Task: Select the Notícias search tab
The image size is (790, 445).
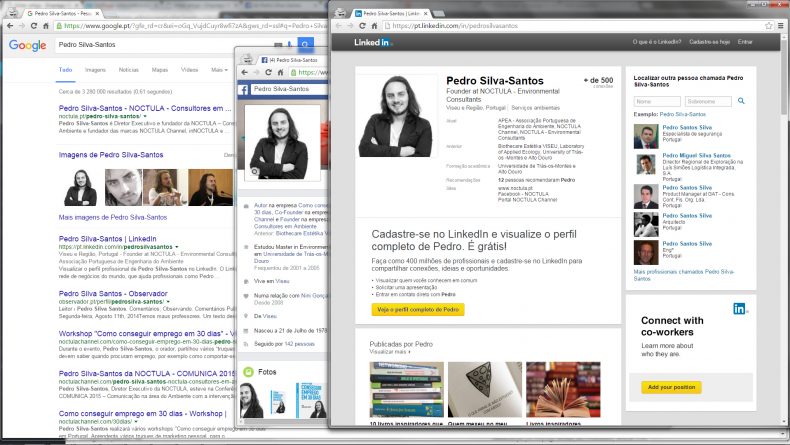Action: tap(128, 70)
